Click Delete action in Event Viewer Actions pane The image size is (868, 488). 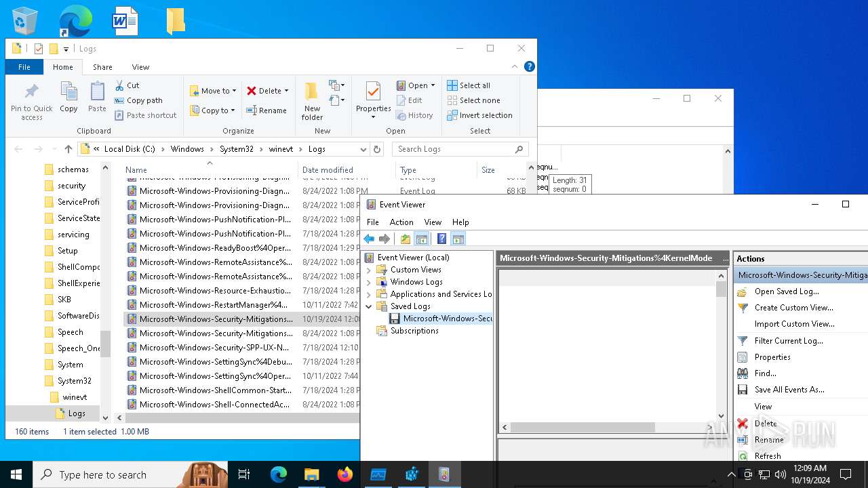(766, 424)
